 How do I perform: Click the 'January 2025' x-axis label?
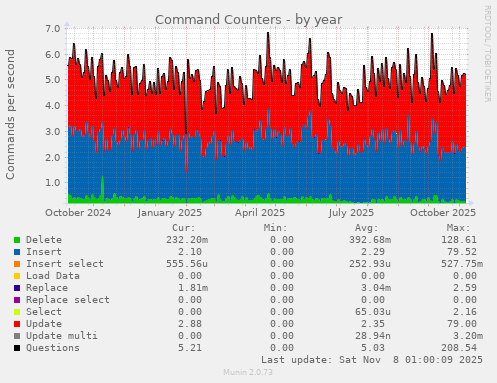170,213
